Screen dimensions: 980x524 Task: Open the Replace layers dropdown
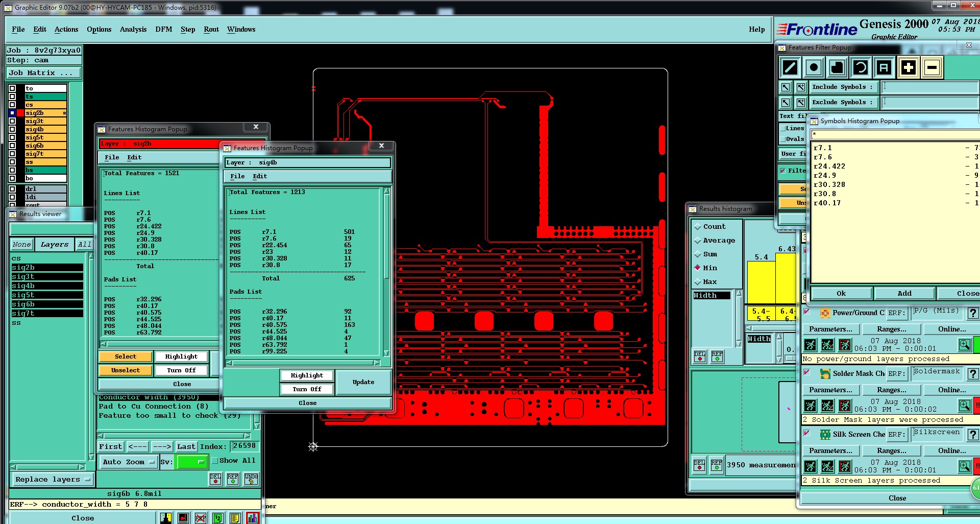coord(52,480)
